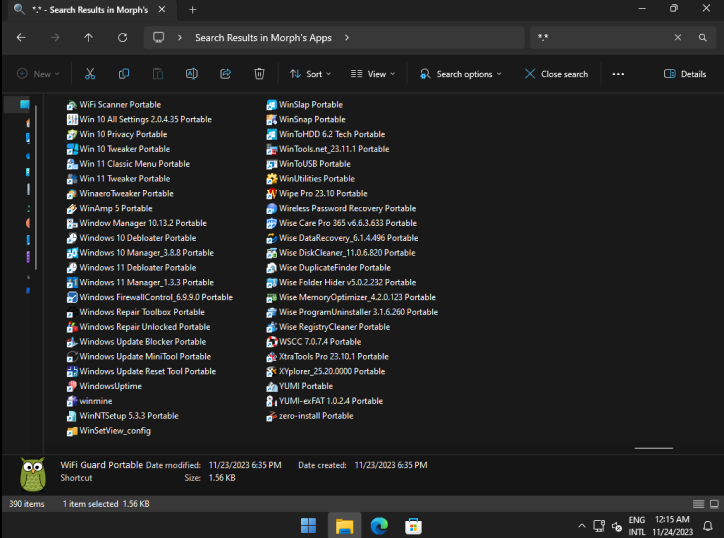This screenshot has width=724, height=538.
Task: Click Close search button
Action: pos(556,74)
